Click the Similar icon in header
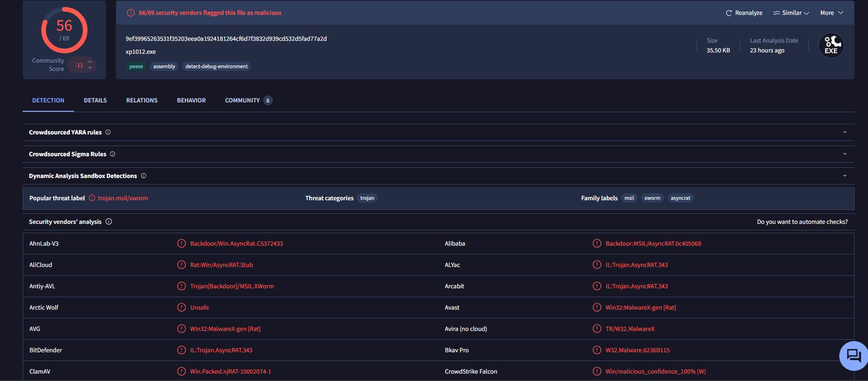This screenshot has height=381, width=868. pyautogui.click(x=776, y=13)
